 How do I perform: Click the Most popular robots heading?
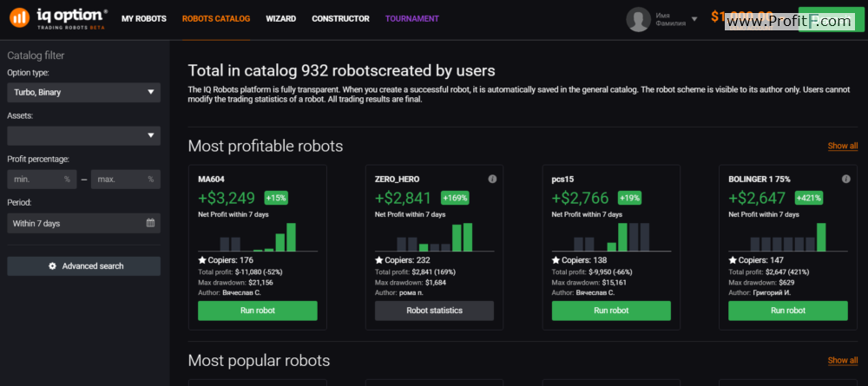[259, 361]
